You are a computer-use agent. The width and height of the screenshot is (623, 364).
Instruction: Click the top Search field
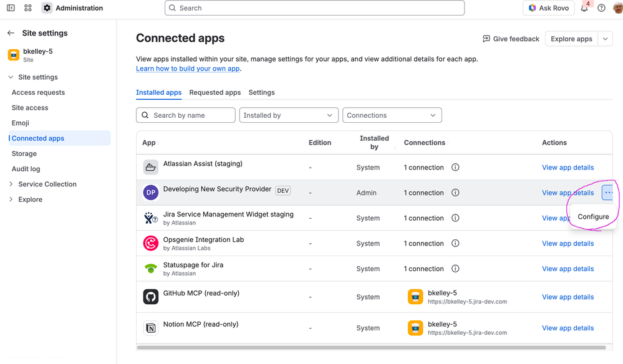pyautogui.click(x=315, y=8)
